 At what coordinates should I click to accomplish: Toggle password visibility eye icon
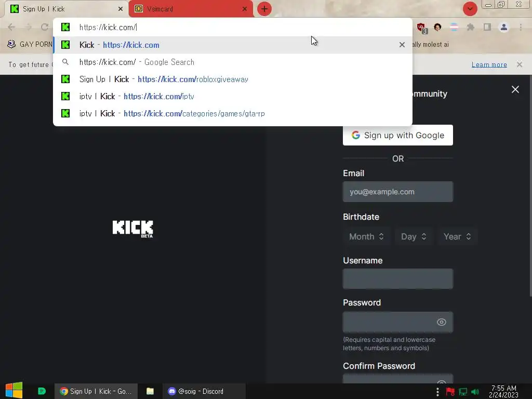coord(441,322)
